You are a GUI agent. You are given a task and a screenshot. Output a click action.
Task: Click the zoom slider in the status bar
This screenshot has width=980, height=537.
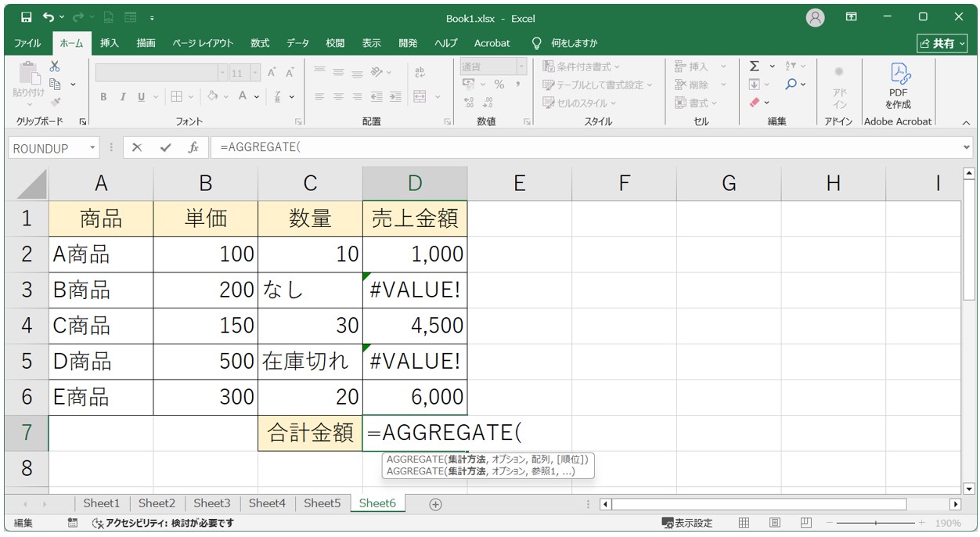pyautogui.click(x=875, y=523)
